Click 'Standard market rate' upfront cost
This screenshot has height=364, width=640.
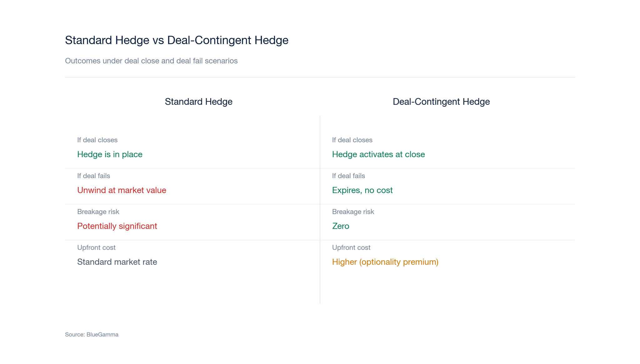(x=117, y=262)
